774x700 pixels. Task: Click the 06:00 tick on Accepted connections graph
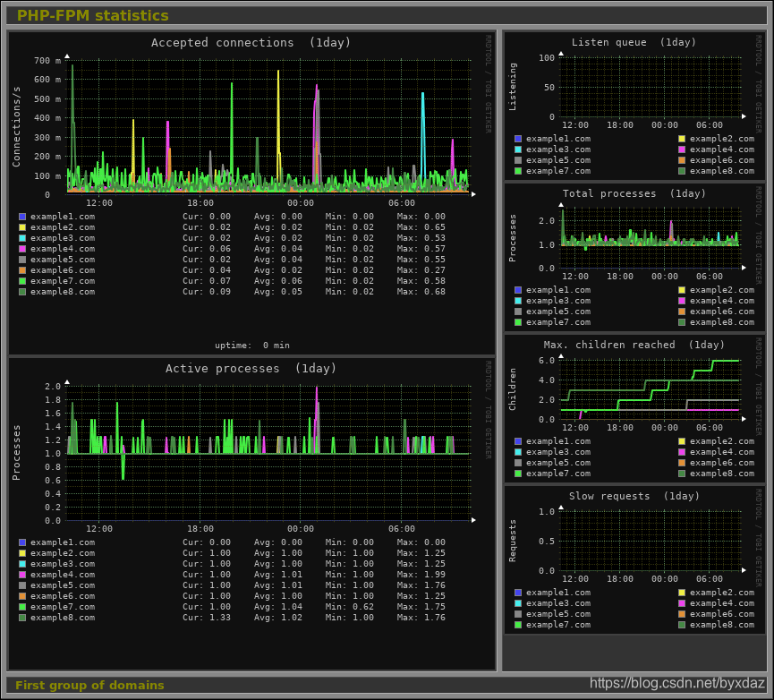point(401,203)
